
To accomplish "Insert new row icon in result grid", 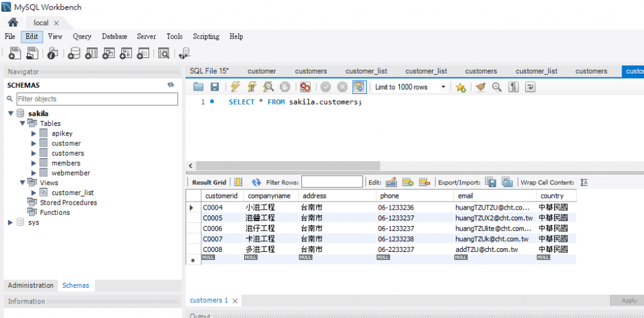I will click(408, 182).
